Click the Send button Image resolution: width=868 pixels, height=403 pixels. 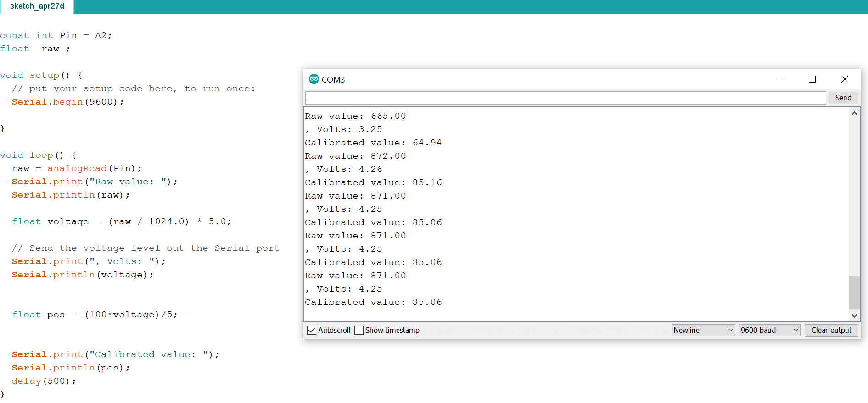point(843,98)
